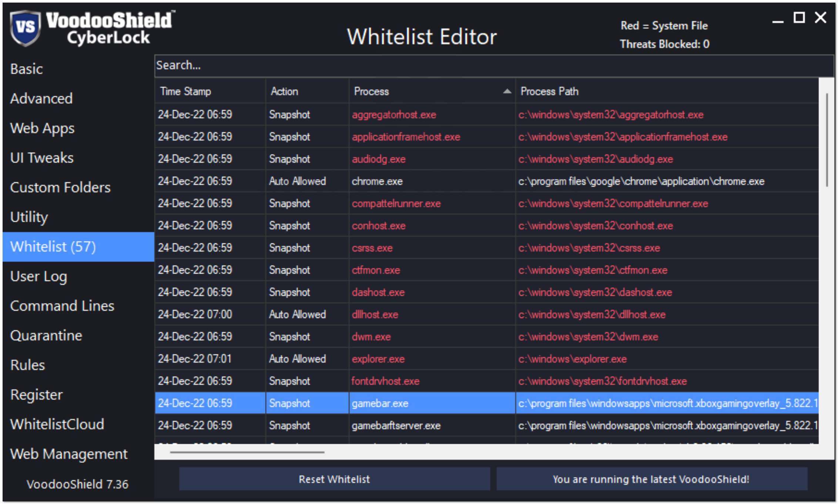Click Threats Blocked: 0 label
This screenshot has width=838, height=504.
click(664, 44)
